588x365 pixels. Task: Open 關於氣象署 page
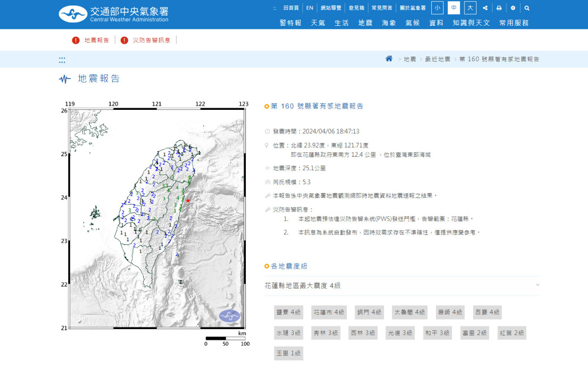point(413,8)
